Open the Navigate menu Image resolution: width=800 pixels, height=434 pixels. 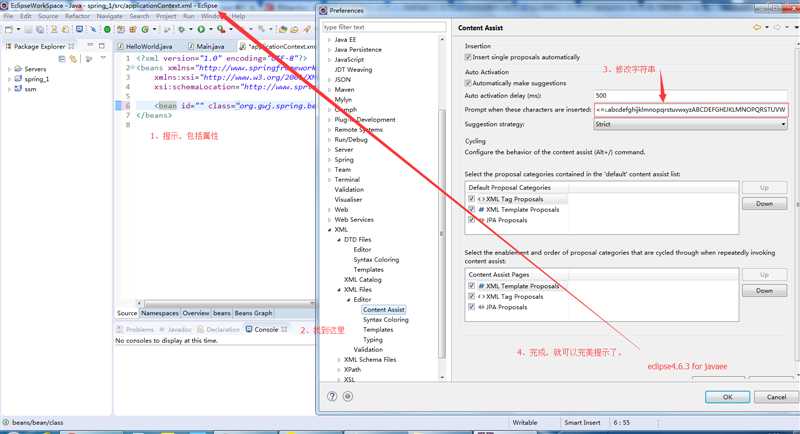point(110,16)
